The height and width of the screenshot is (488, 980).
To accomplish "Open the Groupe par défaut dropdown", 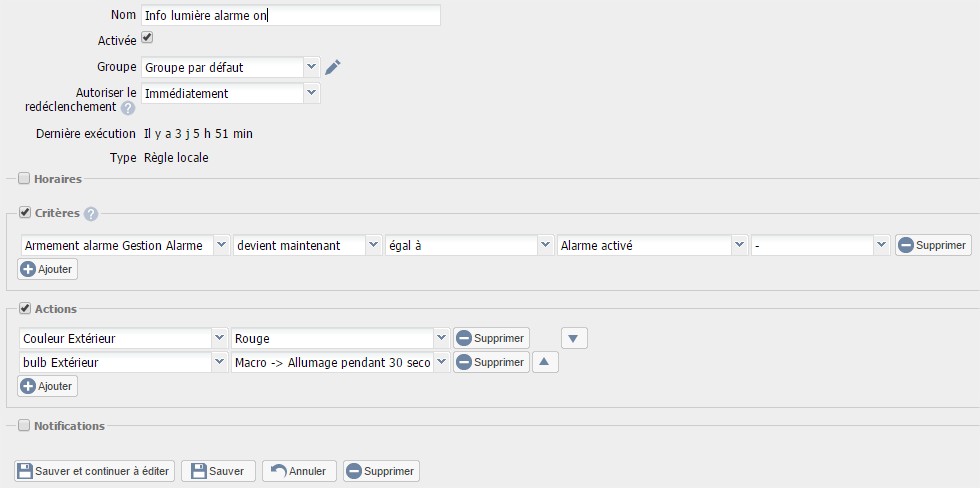I will (x=231, y=67).
